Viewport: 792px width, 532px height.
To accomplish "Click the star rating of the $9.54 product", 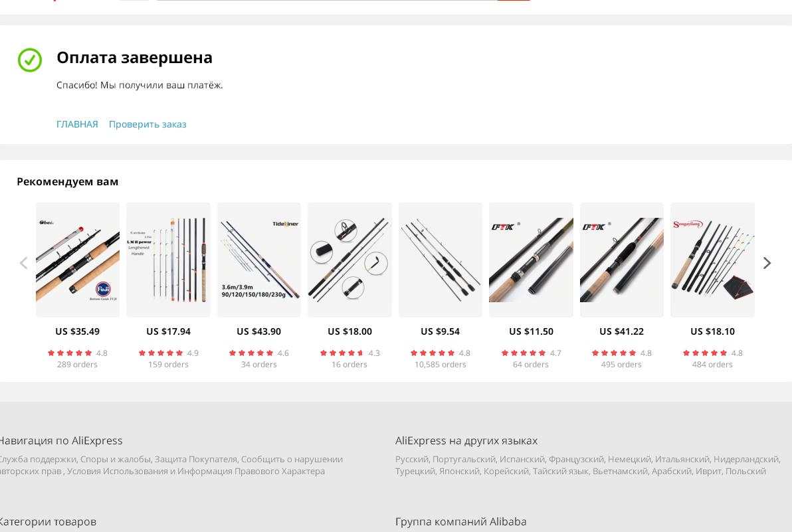I will [433, 353].
